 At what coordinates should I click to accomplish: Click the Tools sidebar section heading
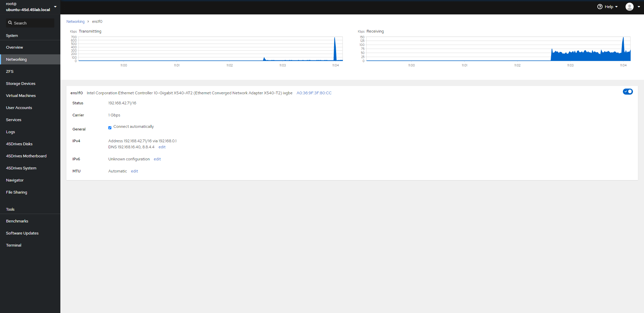[x=10, y=209]
